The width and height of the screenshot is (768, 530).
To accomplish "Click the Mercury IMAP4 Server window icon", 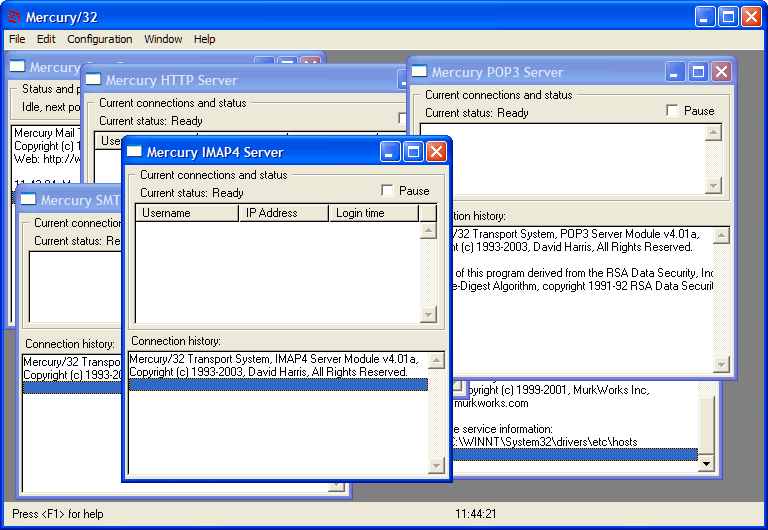I will pos(134,152).
